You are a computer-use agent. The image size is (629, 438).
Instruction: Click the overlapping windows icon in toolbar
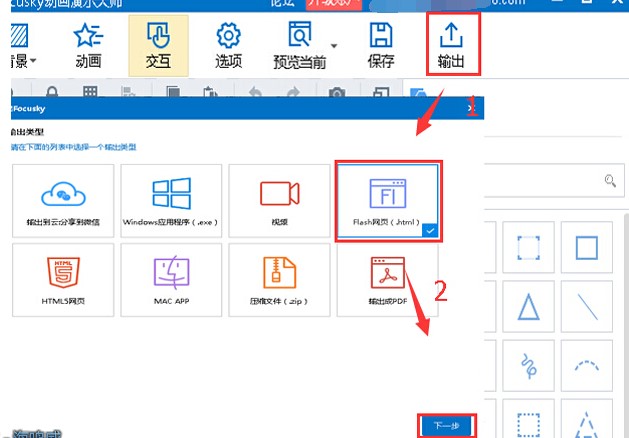(381, 92)
